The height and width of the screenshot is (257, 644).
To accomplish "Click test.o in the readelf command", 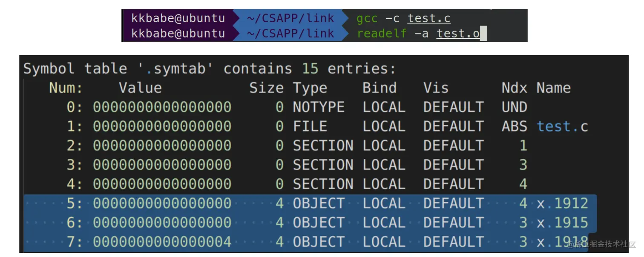I will pyautogui.click(x=458, y=34).
